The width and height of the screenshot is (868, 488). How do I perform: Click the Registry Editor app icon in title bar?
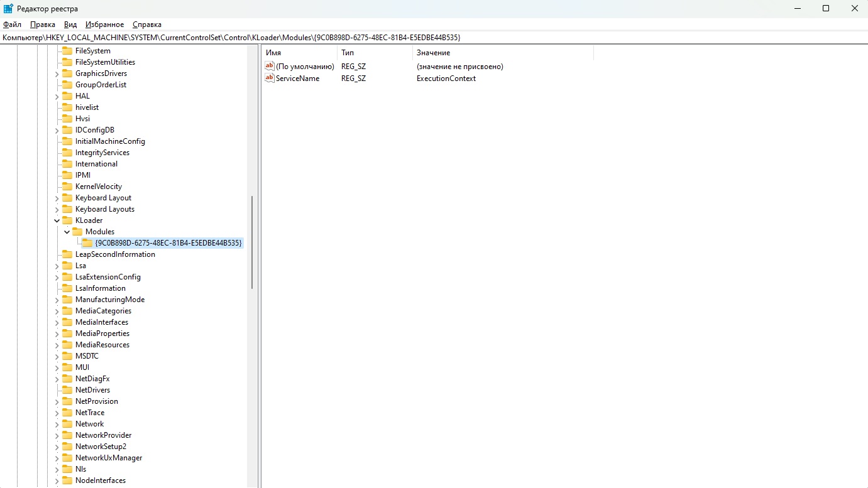(x=8, y=8)
